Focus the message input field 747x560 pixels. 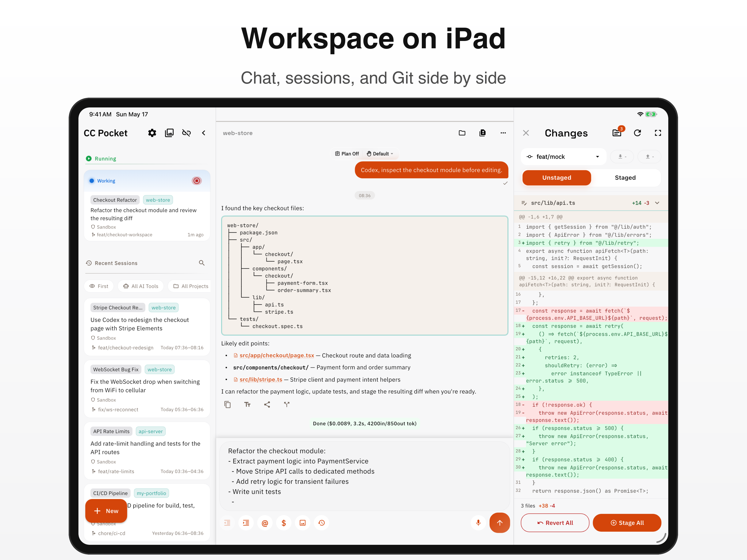(x=365, y=476)
